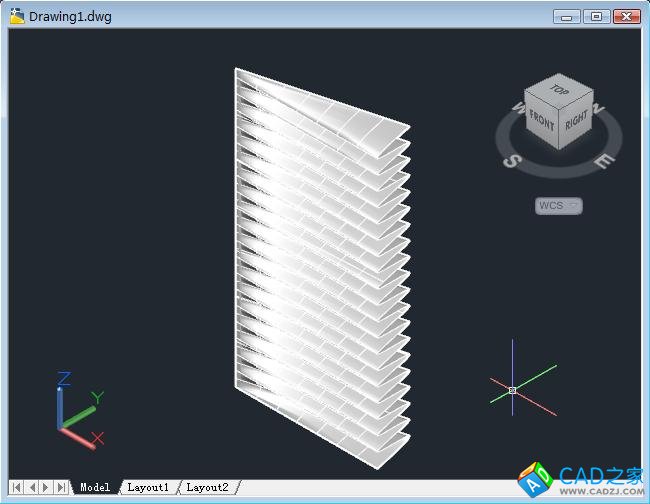This screenshot has width=650, height=504.
Task: Open the Layout1 tab
Action: tap(148, 487)
